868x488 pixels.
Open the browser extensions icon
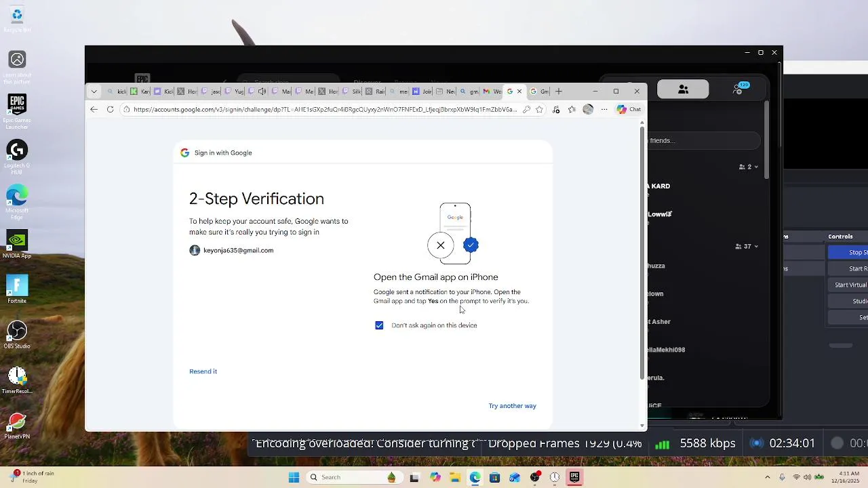coord(556,109)
